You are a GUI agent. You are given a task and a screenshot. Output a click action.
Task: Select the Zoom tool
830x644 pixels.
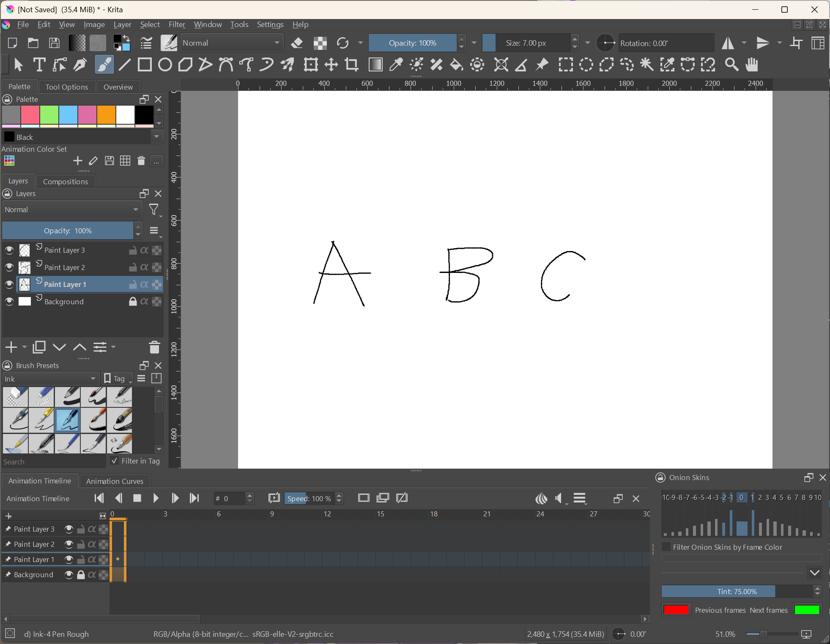pyautogui.click(x=731, y=65)
